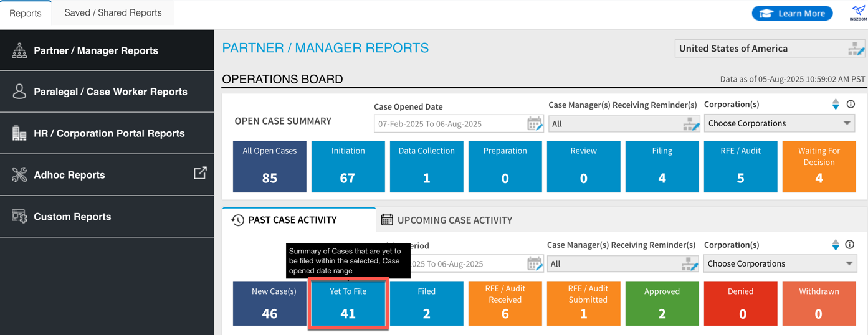The width and height of the screenshot is (868, 335).
Task: Click info icon in Open Case Summary
Action: click(851, 105)
